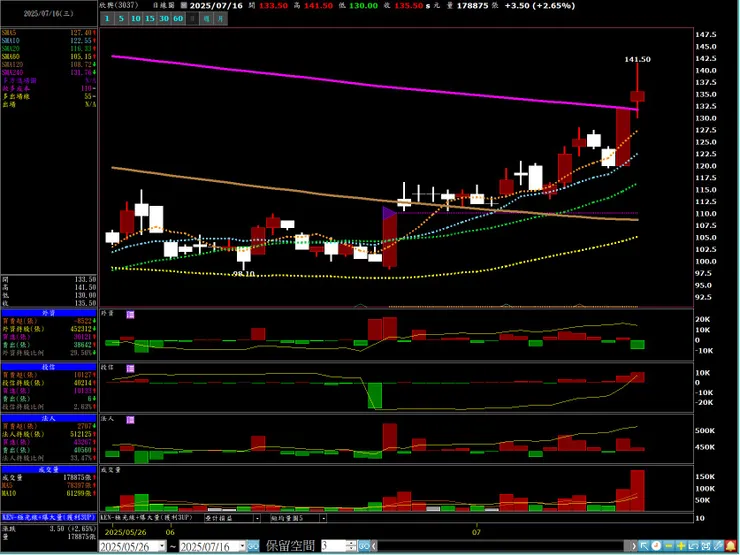Screen dimensions: 740x555
Task: Click the cursor arrow tool icon
Action: click(644, 546)
